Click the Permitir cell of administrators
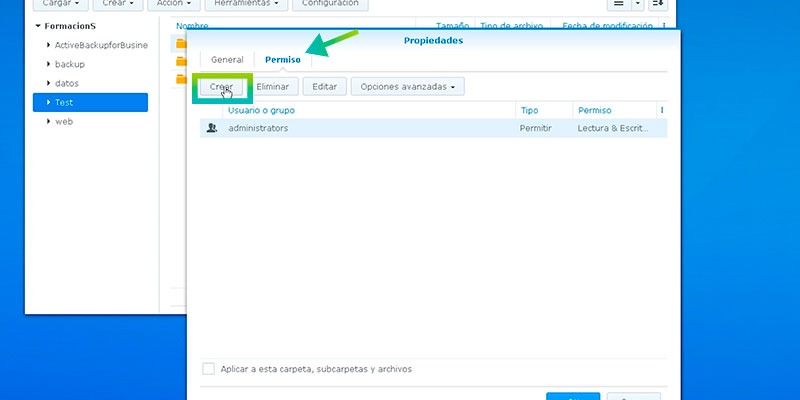 pyautogui.click(x=536, y=128)
